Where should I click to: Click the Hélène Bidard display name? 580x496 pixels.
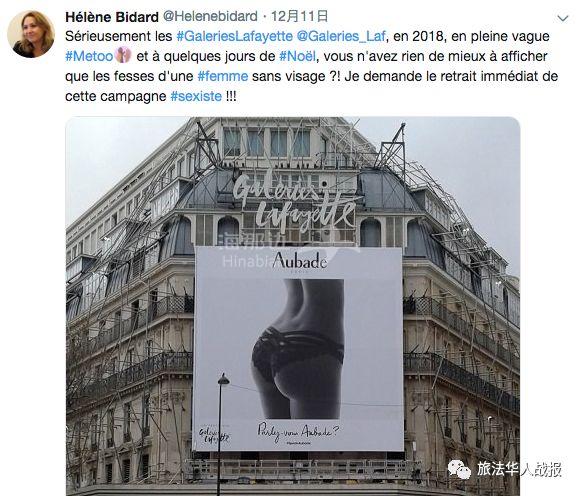tap(112, 17)
